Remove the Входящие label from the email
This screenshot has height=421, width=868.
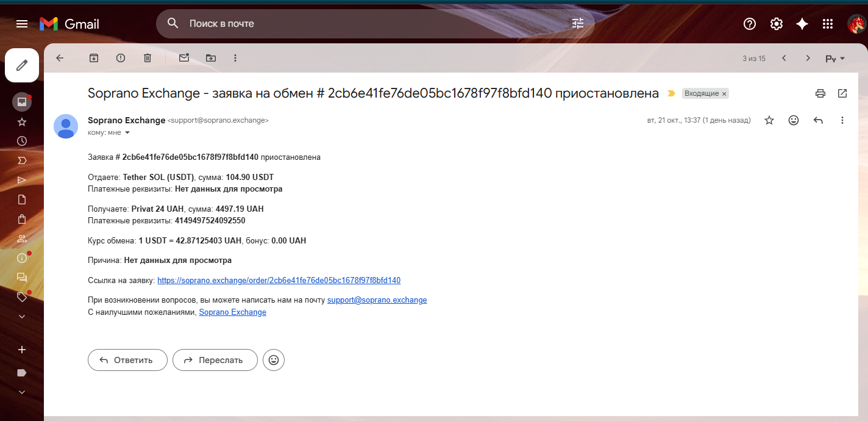[724, 93]
